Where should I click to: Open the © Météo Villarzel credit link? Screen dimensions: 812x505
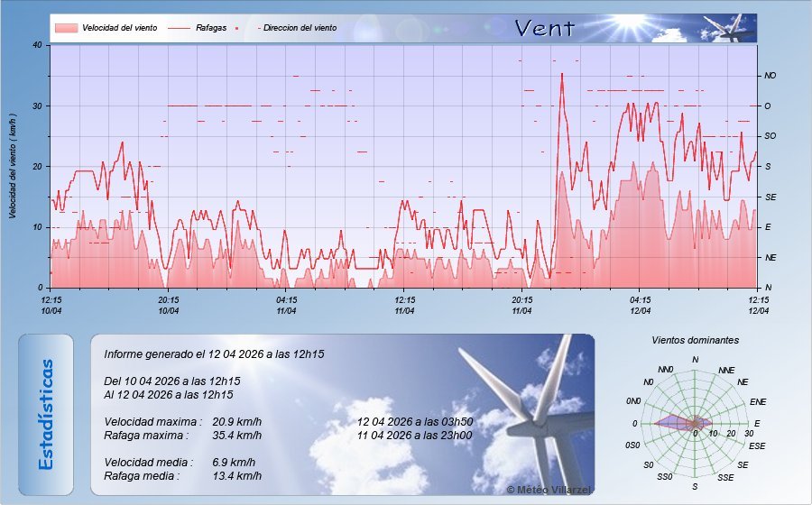548,488
